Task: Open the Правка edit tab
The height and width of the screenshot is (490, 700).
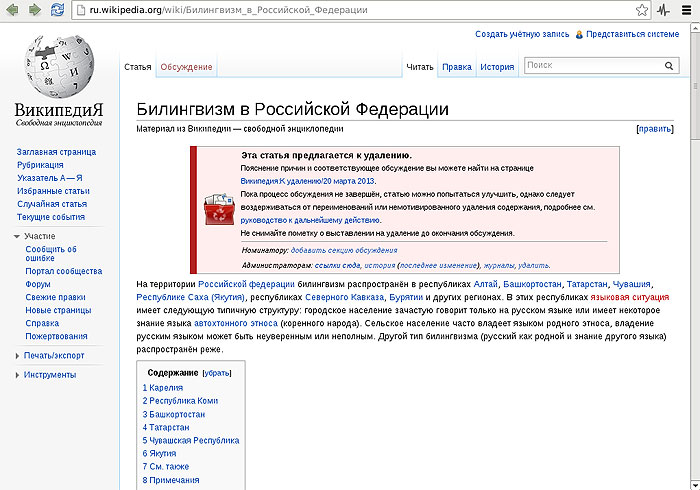Action: (x=457, y=67)
